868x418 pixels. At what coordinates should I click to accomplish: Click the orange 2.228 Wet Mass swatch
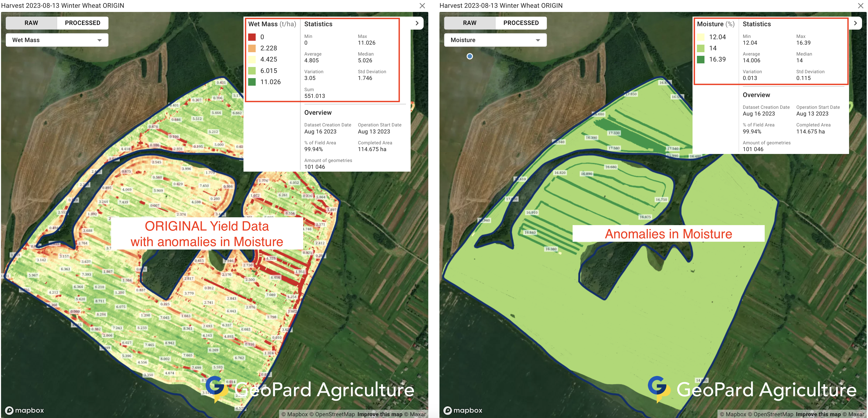252,48
